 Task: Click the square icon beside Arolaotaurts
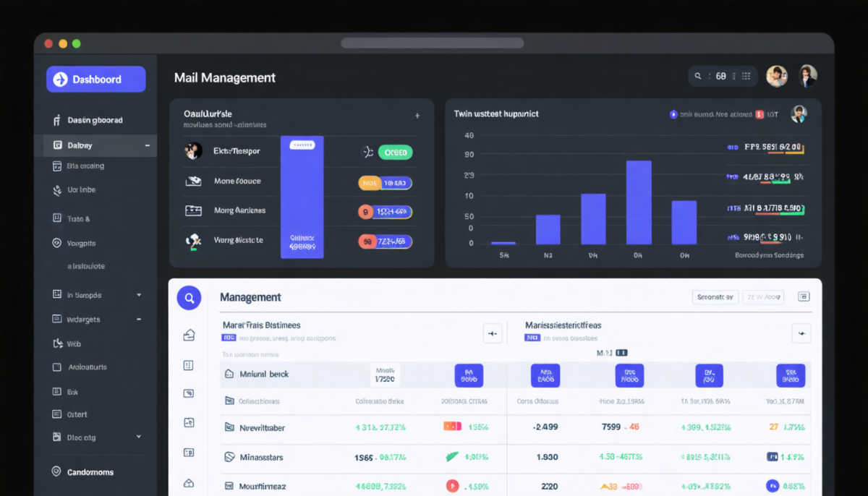point(57,367)
